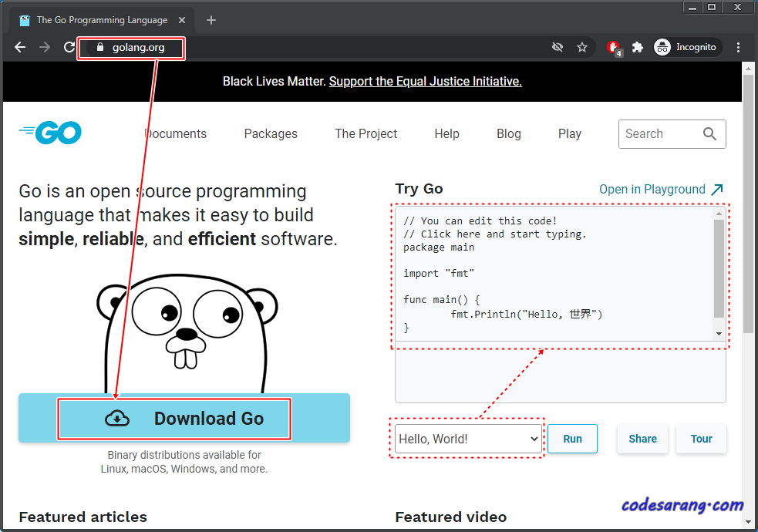
Task: Bookmark this page with the star icon
Action: click(582, 47)
